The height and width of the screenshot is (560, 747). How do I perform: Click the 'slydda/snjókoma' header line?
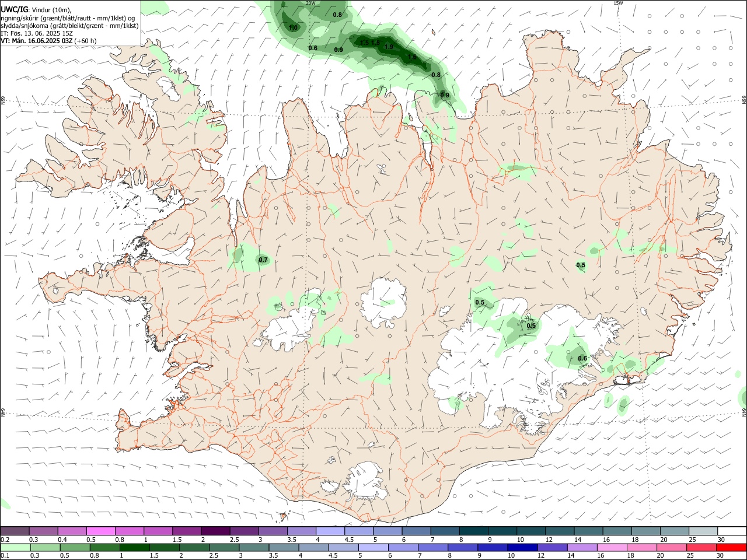click(x=69, y=26)
